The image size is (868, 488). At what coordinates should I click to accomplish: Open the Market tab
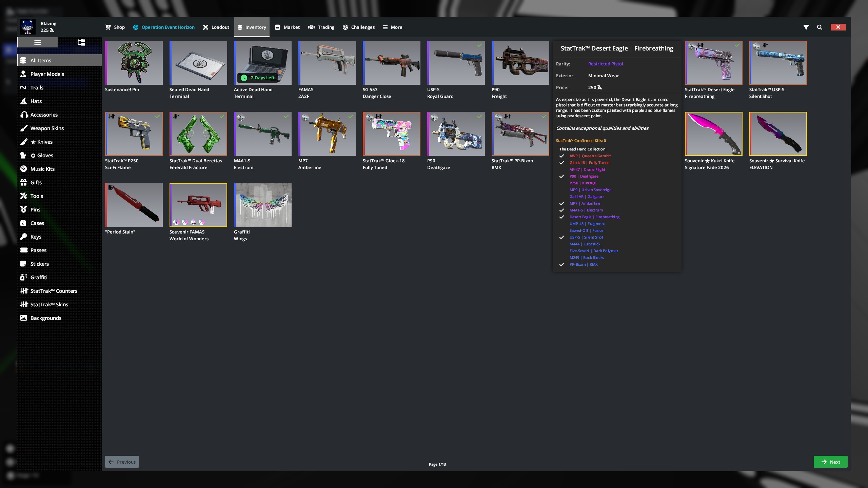coord(287,27)
